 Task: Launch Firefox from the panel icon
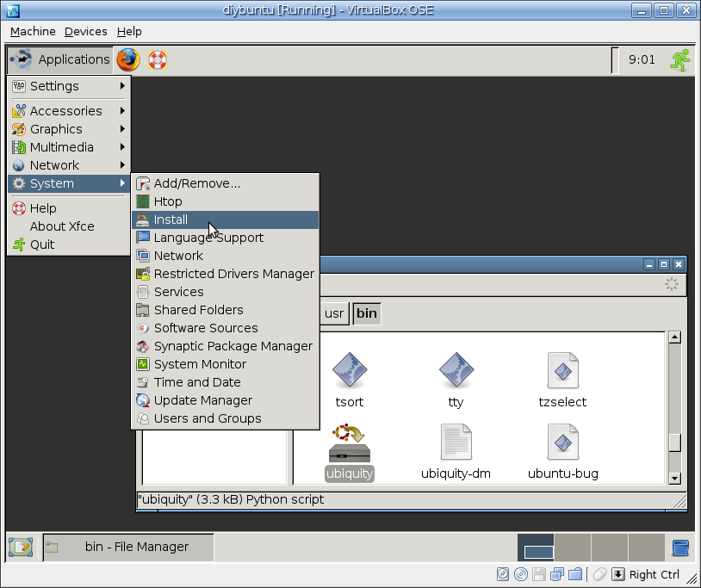coord(128,59)
